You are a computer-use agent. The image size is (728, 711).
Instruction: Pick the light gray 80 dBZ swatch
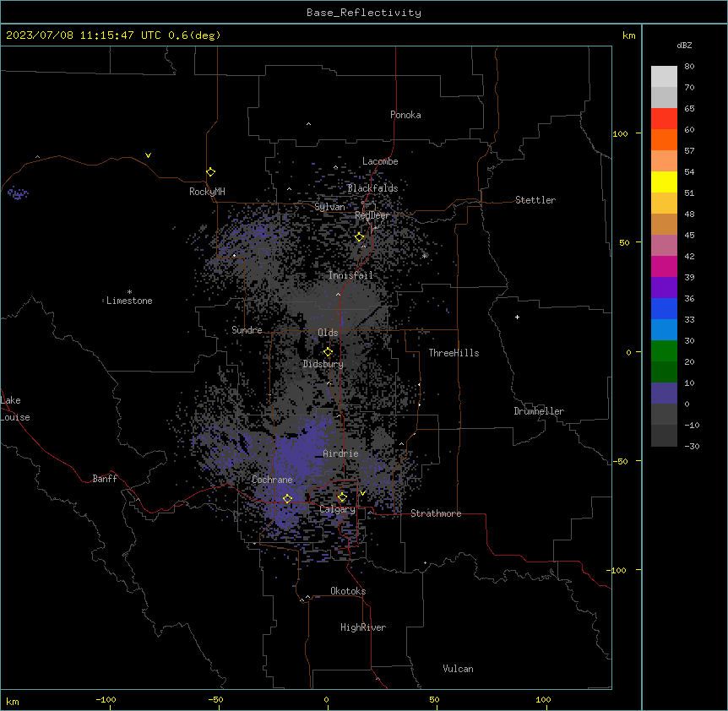pyautogui.click(x=664, y=77)
